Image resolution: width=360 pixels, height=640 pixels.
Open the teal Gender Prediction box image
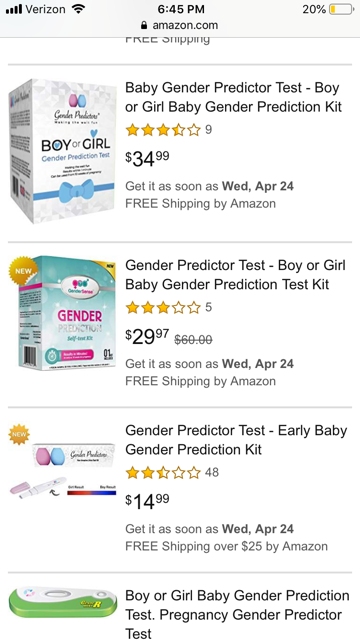click(x=62, y=313)
